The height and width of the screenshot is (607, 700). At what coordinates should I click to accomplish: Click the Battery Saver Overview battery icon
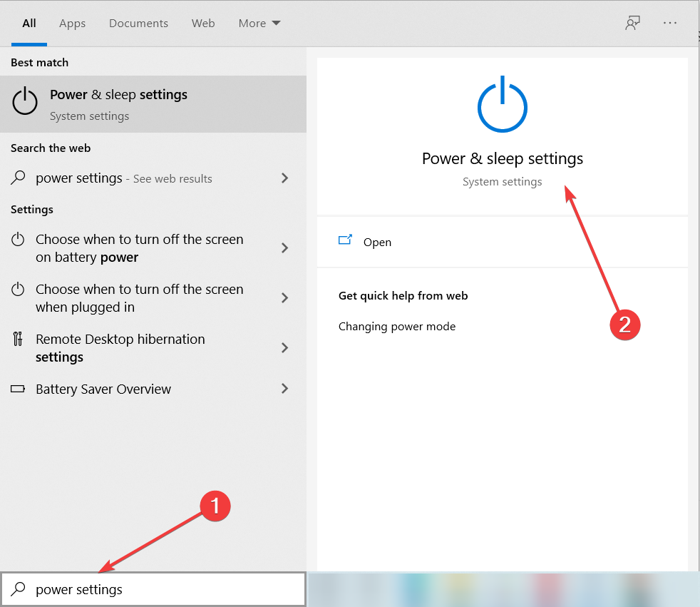(18, 389)
